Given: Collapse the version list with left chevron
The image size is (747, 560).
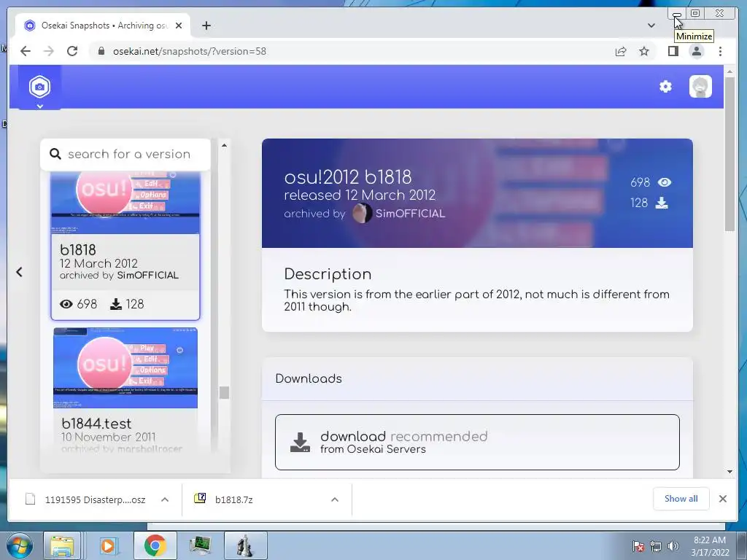Looking at the screenshot, I should pyautogui.click(x=19, y=272).
